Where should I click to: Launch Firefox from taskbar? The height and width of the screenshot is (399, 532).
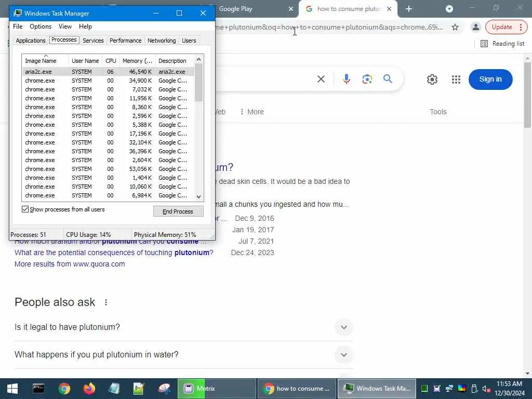(89, 389)
